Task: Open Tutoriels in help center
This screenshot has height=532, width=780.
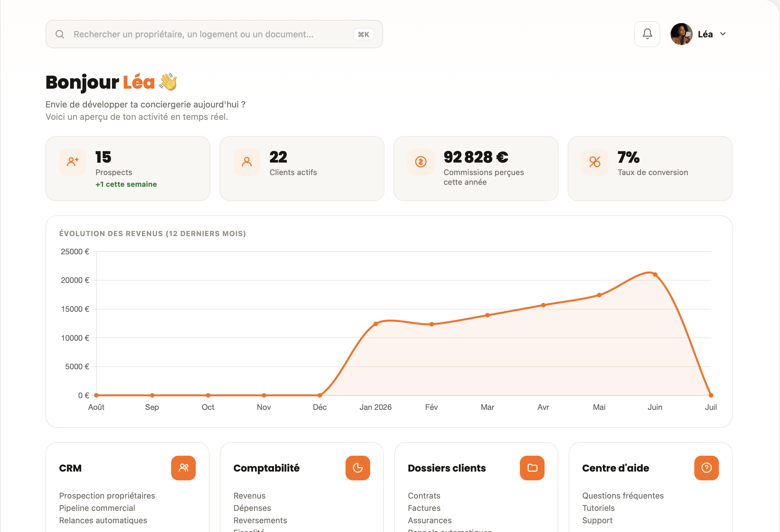Action: (598, 508)
